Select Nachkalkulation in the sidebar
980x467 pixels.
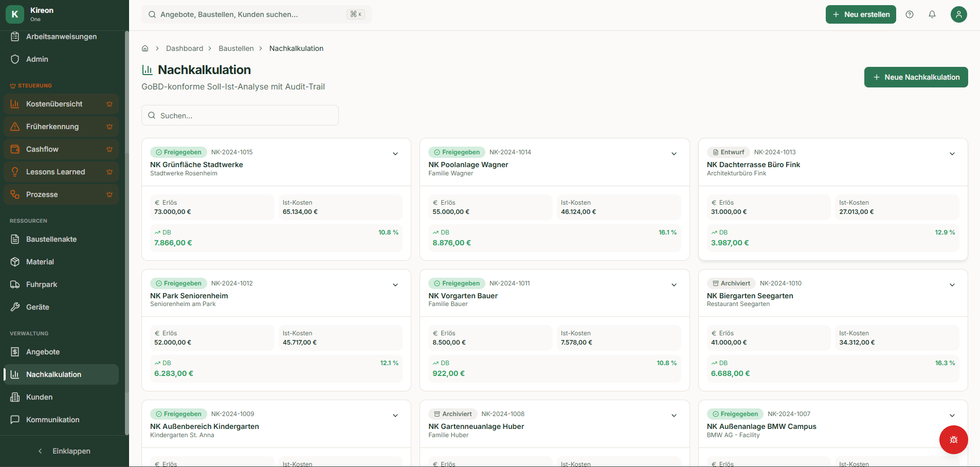coord(61,374)
